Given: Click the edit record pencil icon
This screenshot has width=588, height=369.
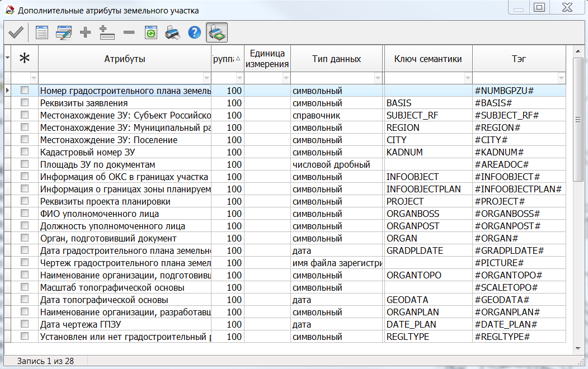Looking at the screenshot, I should (x=63, y=33).
